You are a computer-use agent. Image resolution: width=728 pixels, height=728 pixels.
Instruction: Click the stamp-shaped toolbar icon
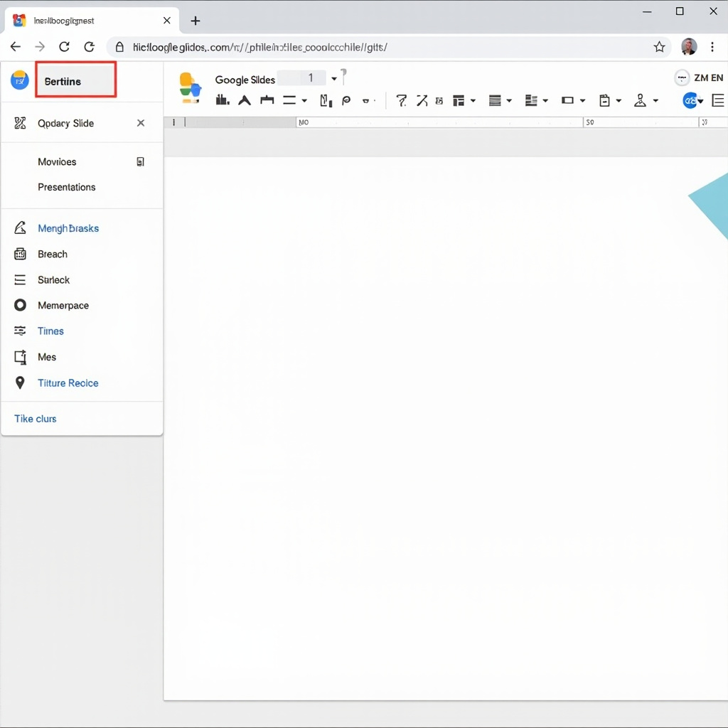point(641,100)
